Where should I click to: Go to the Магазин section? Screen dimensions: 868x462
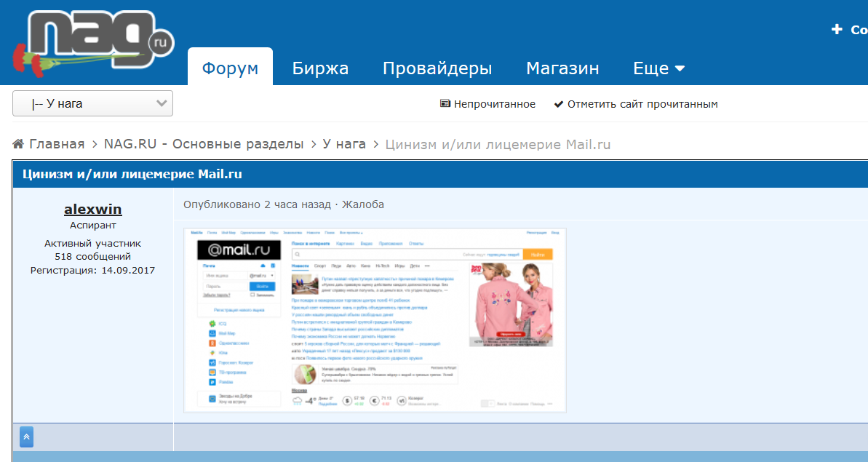tap(562, 68)
